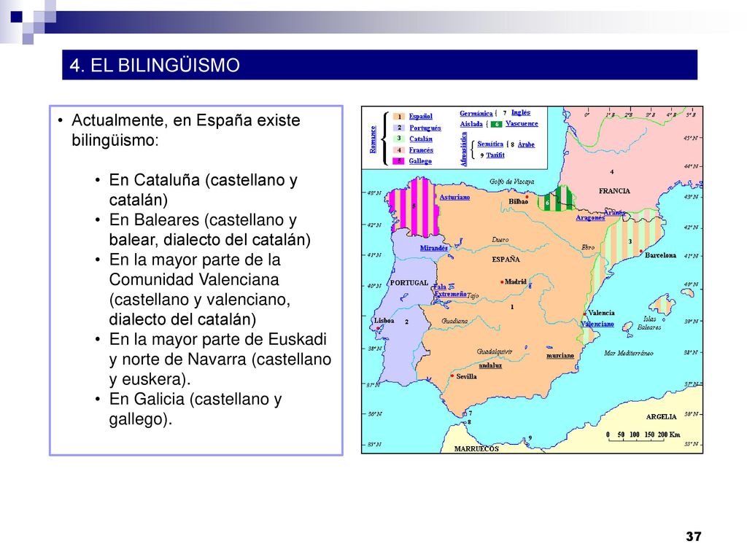
Task: Click the vertical Romance family link
Action: [x=373, y=139]
